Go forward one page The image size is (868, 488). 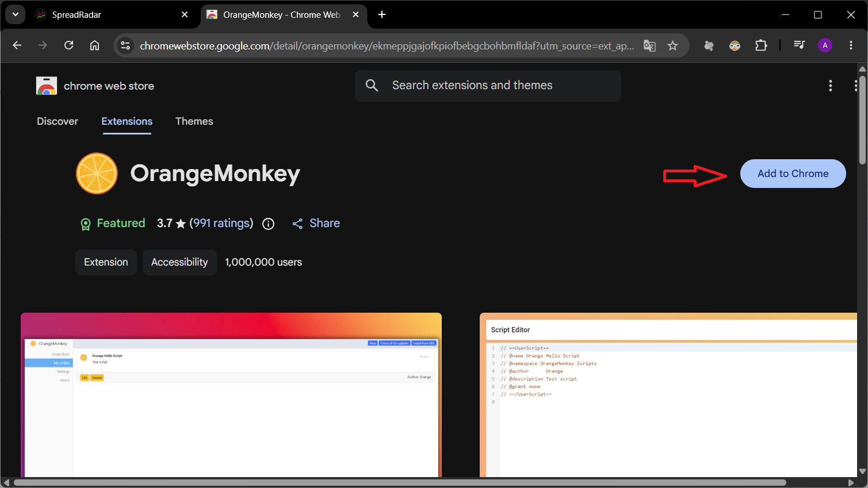pyautogui.click(x=43, y=45)
